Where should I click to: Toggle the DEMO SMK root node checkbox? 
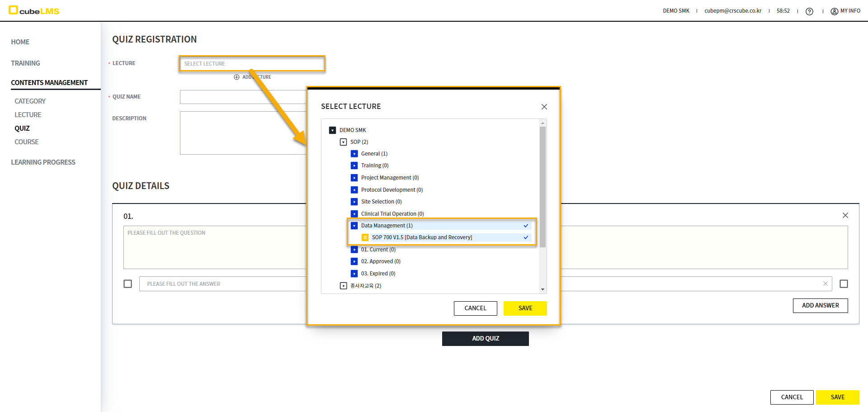coord(333,130)
